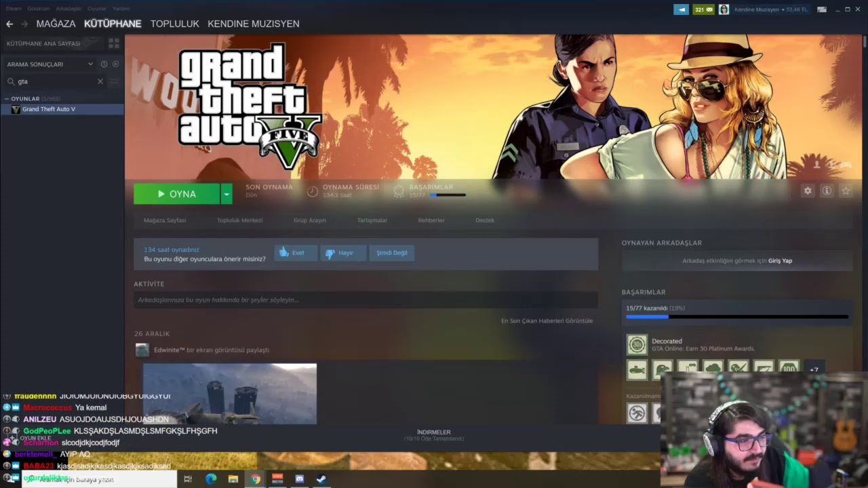Go to the MAĞAZA tab
The width and height of the screenshot is (868, 488).
tap(56, 24)
